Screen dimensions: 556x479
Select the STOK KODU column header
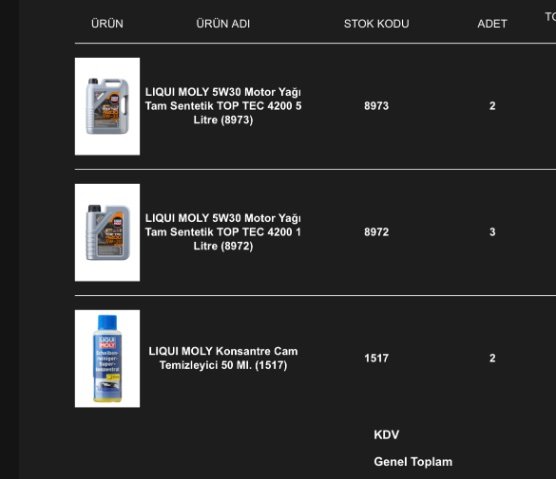point(377,24)
